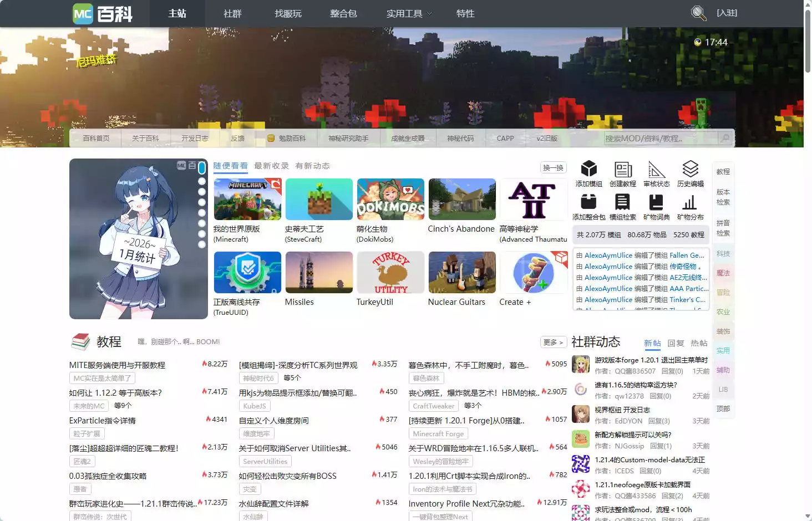Select the 随便看看 tab
This screenshot has width=812, height=521.
click(231, 166)
